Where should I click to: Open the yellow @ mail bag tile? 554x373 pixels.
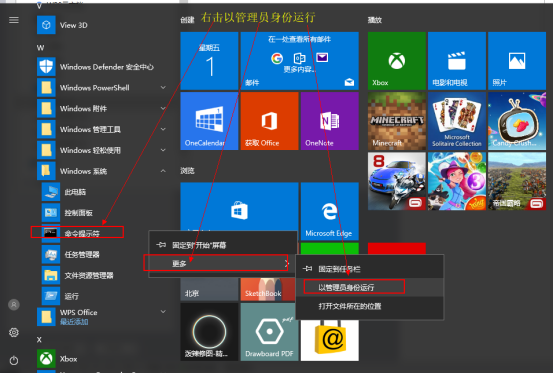click(x=330, y=341)
